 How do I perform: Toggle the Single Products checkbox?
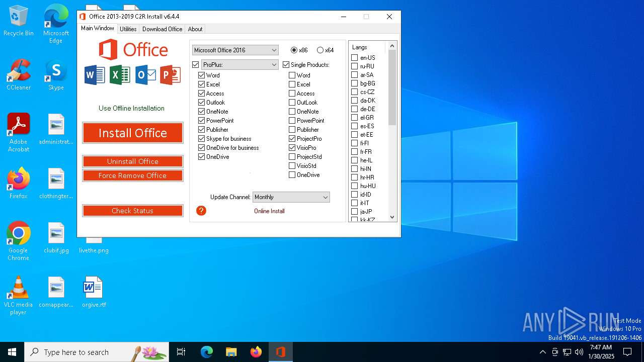click(286, 64)
